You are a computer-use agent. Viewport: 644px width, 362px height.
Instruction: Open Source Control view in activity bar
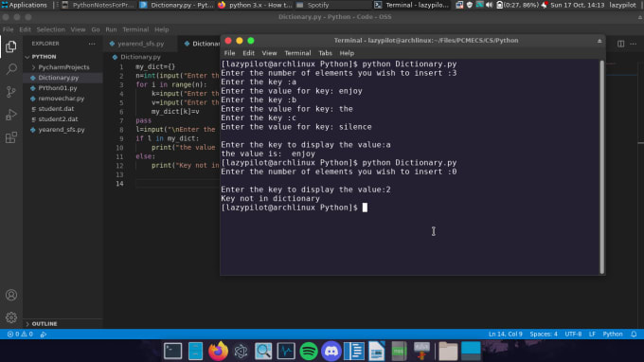11,92
